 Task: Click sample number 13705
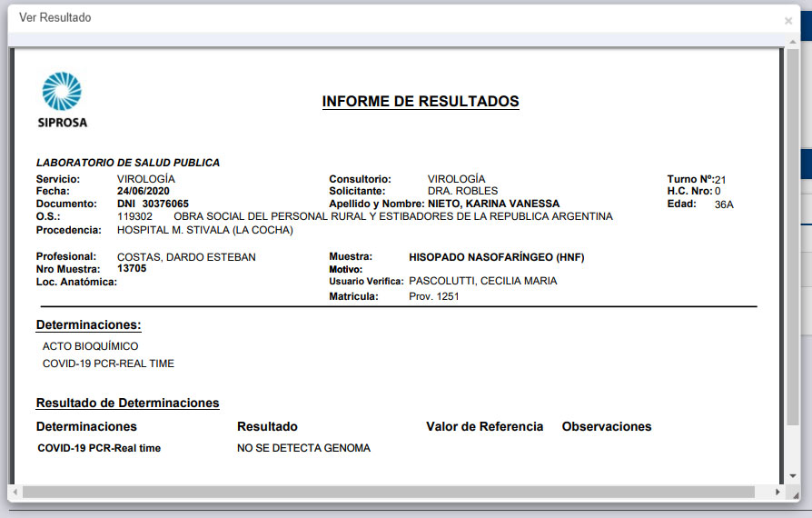tap(132, 268)
